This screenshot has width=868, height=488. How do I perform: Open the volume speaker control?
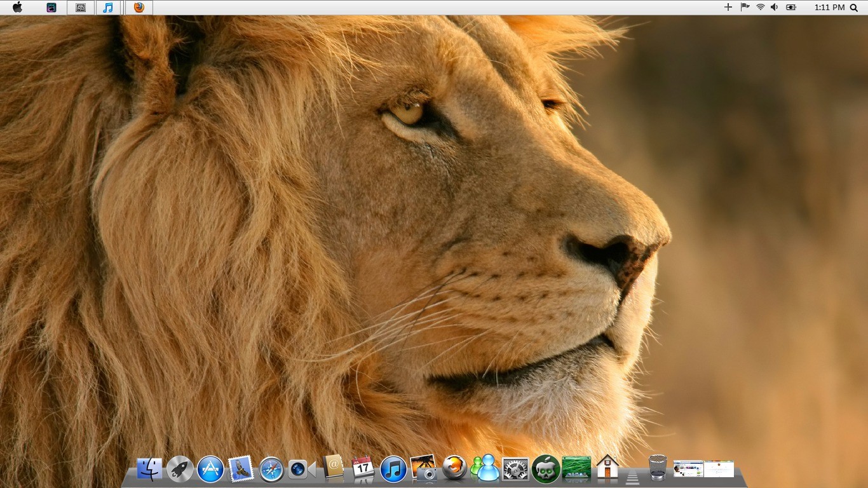[774, 7]
